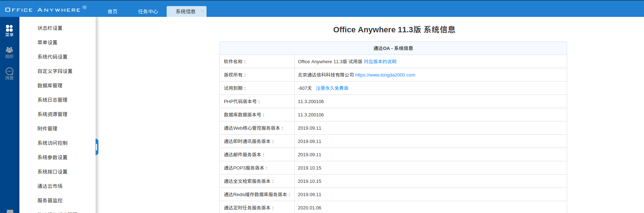Open 系统参数设置 menu item
The height and width of the screenshot is (213, 644).
point(52,157)
